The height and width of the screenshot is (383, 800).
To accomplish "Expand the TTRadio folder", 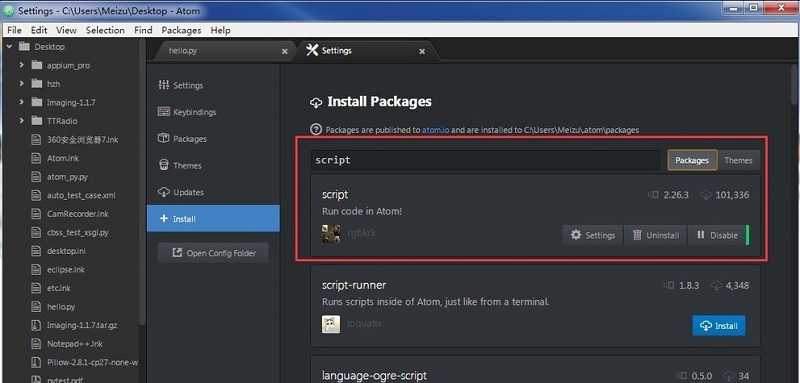I will [x=21, y=121].
